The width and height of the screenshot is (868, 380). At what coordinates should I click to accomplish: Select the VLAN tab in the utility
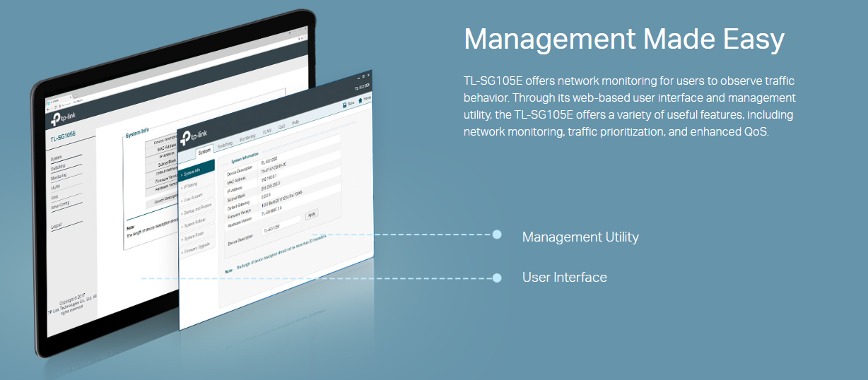266,131
